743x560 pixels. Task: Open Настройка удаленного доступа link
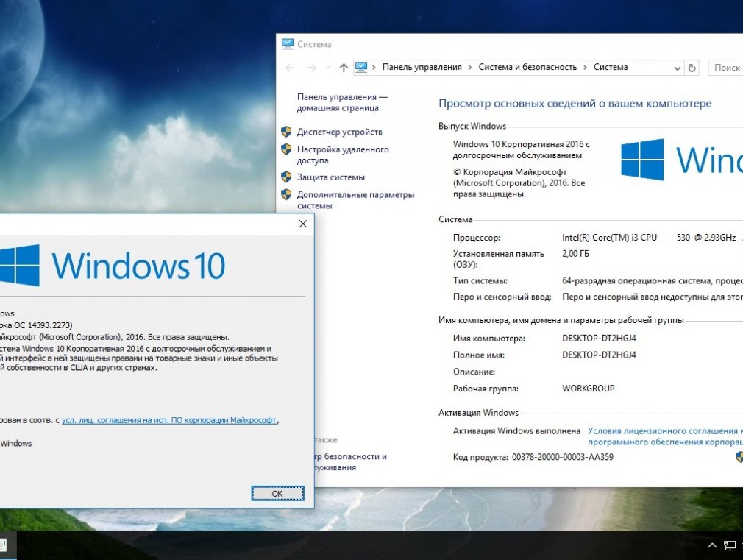pyautogui.click(x=343, y=155)
